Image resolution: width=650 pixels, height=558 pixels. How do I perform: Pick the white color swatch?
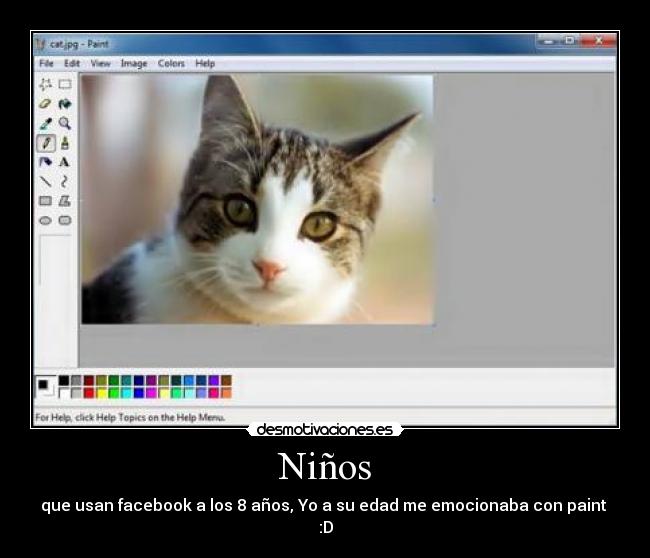point(64,393)
